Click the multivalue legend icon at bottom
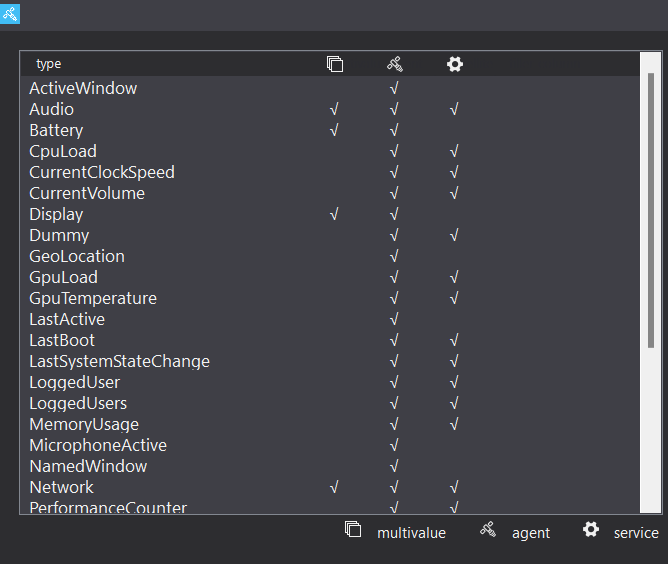This screenshot has width=668, height=564. (x=353, y=529)
